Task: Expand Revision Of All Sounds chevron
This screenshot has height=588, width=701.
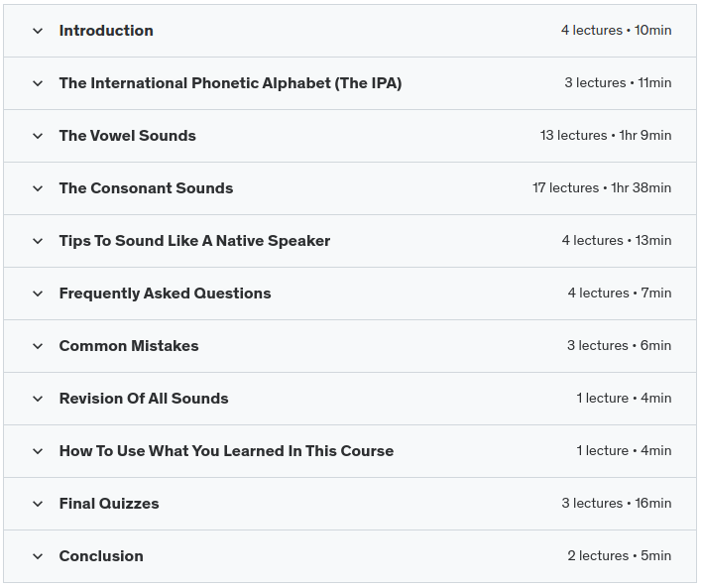Action: (x=38, y=399)
